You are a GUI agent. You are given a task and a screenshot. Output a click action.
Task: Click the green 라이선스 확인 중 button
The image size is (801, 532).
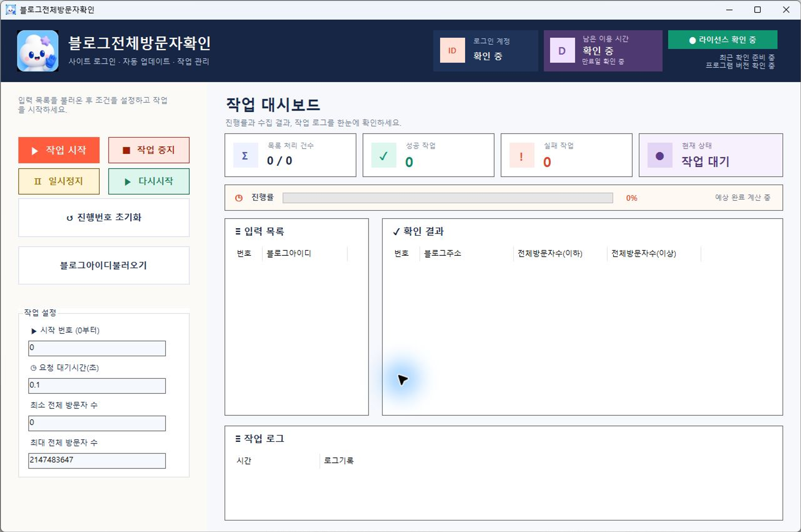click(x=722, y=40)
